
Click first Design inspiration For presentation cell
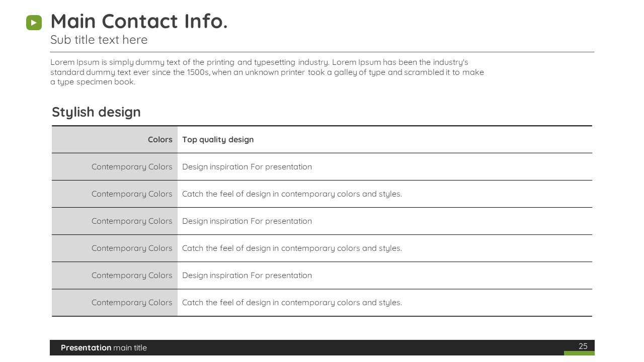[385, 167]
